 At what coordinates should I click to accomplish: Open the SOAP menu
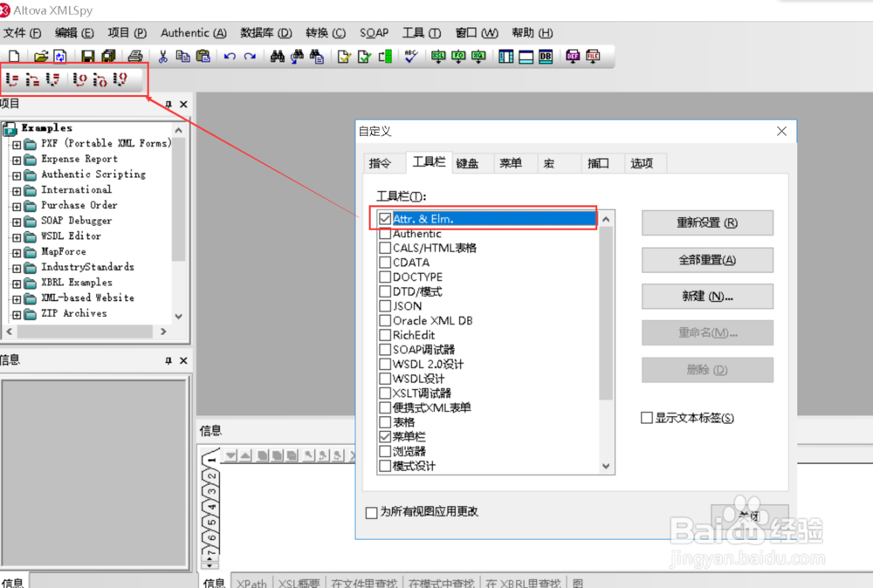tap(374, 32)
